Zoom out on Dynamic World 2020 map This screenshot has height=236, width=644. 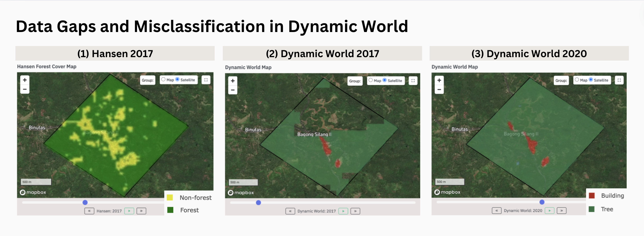click(439, 89)
